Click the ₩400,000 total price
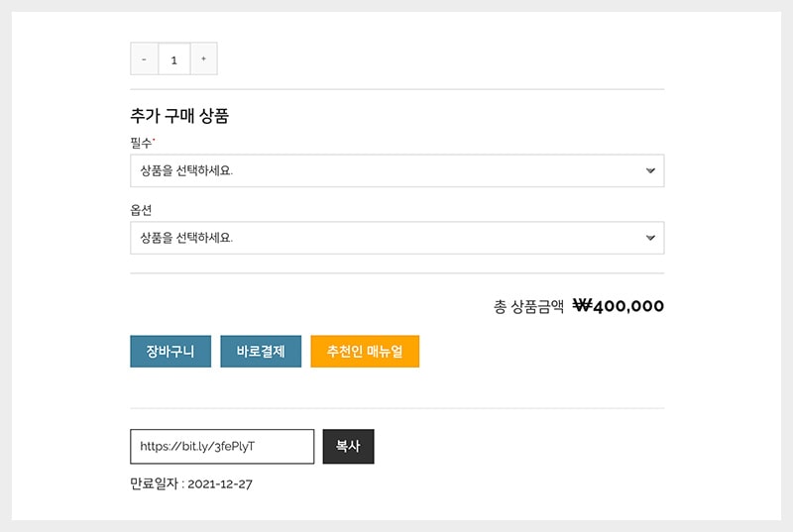The image size is (793, 532). click(619, 306)
